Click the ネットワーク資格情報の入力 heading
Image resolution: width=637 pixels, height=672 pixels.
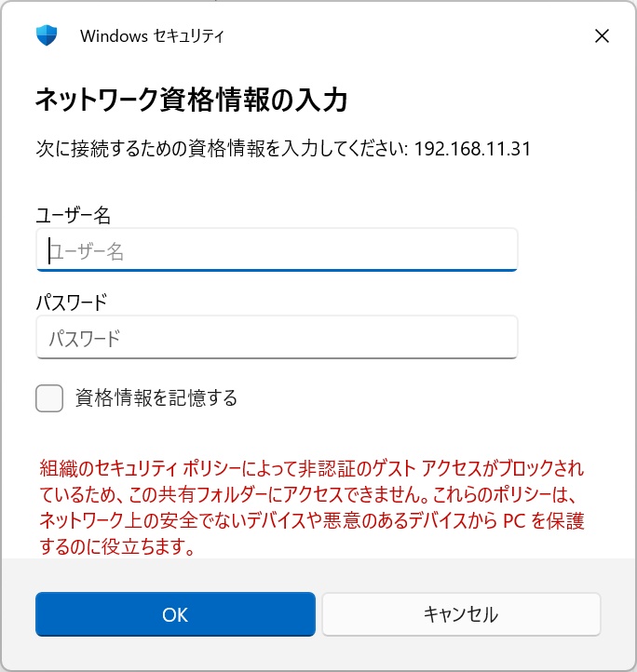point(191,100)
